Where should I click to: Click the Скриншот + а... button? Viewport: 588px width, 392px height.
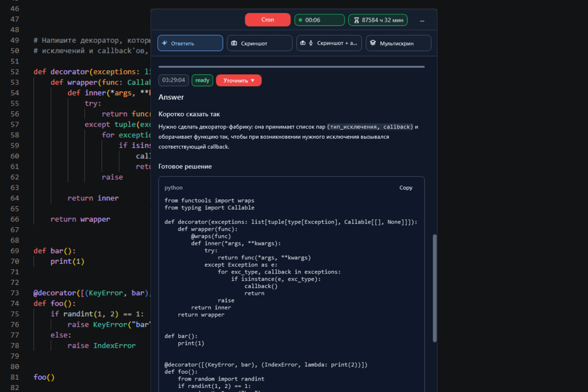point(329,43)
